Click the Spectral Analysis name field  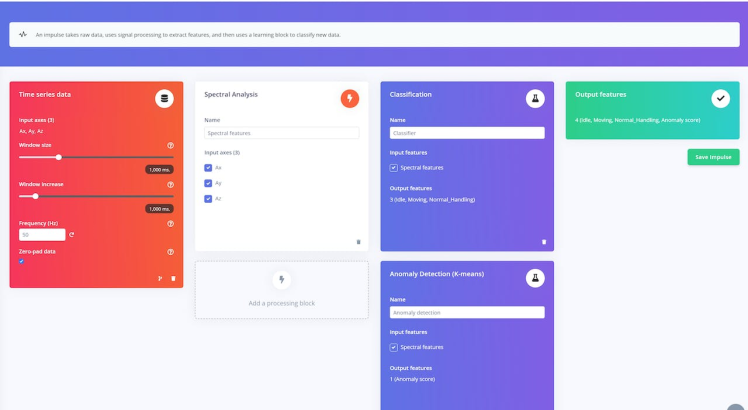click(x=281, y=133)
